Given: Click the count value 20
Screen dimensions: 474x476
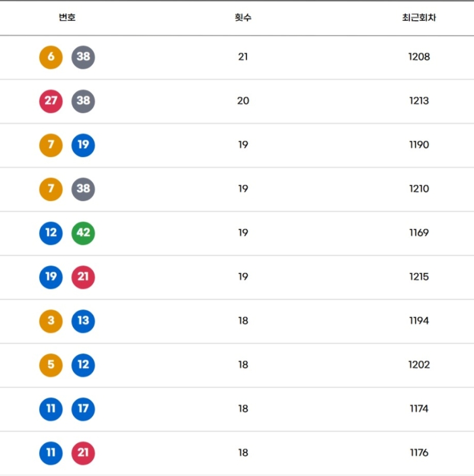Looking at the screenshot, I should pyautogui.click(x=243, y=101).
